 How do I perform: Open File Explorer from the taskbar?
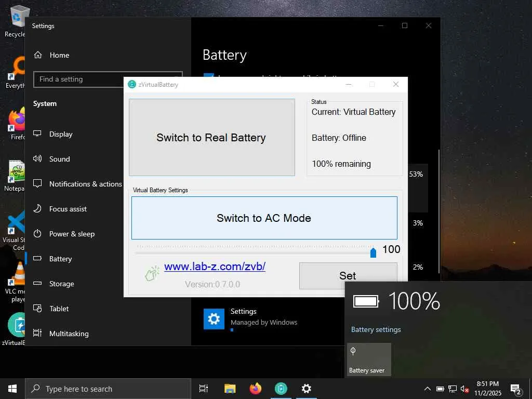tap(230, 389)
